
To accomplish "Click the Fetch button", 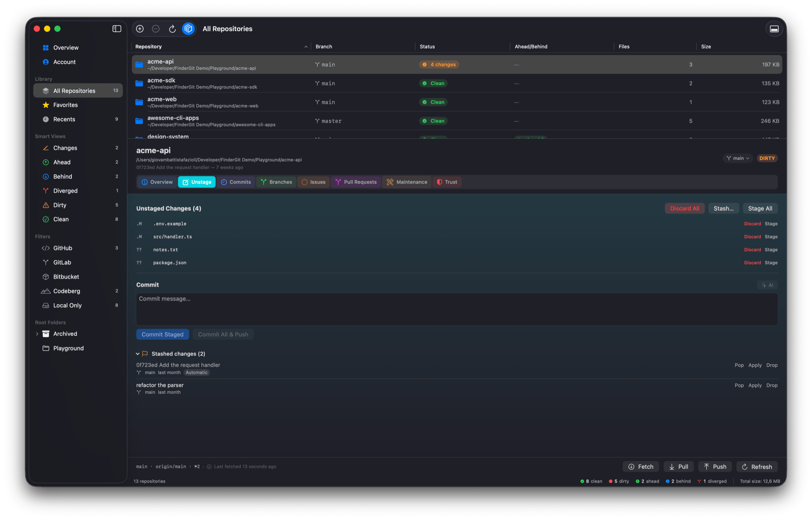I will click(641, 467).
